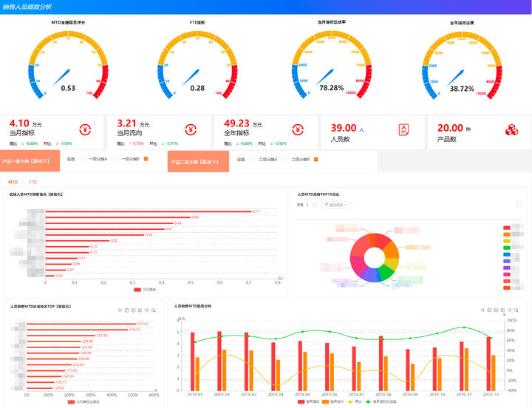Toggle the green 当月指标达成率 legend in the trend chart
532x408 pixels.
pyautogui.click(x=381, y=401)
